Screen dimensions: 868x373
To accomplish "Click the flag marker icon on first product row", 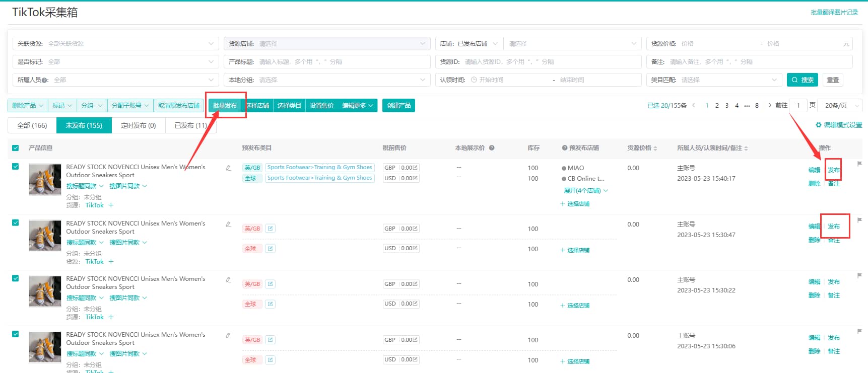I will (859, 164).
